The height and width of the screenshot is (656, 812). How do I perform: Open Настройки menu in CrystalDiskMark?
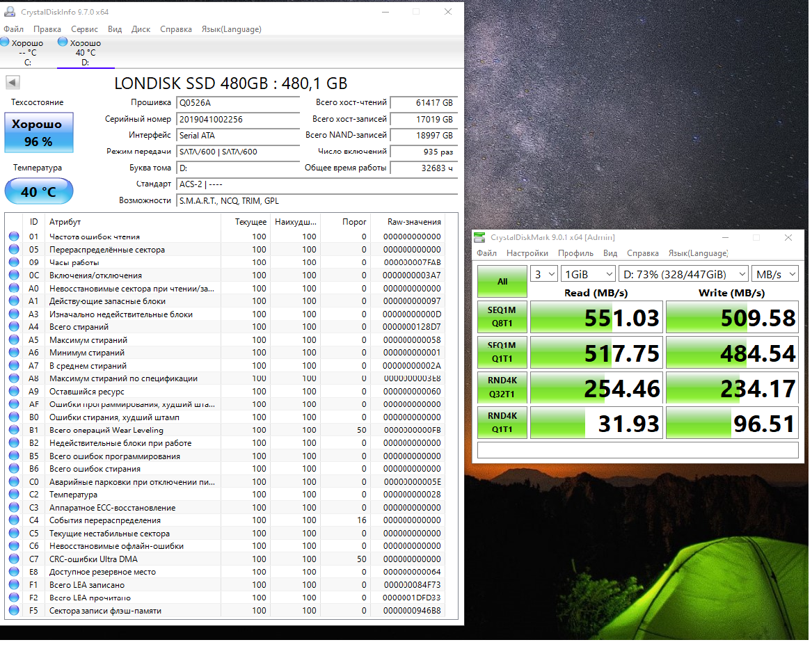(527, 253)
